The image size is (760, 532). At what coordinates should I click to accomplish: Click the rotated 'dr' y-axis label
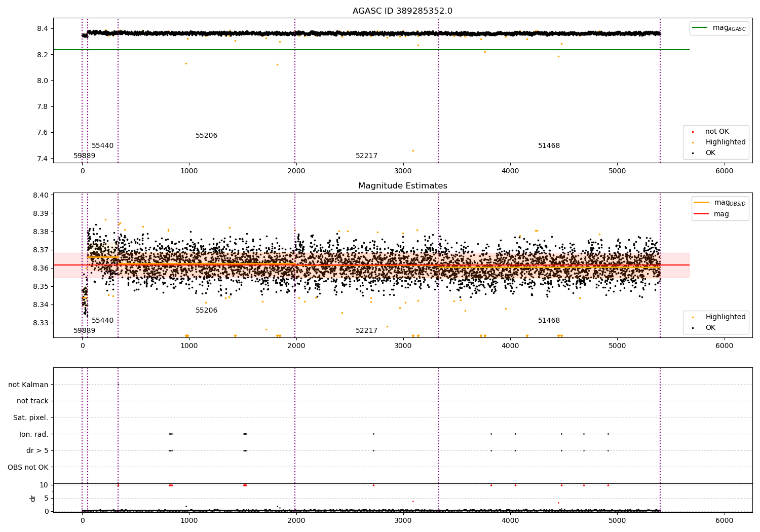pos(33,498)
